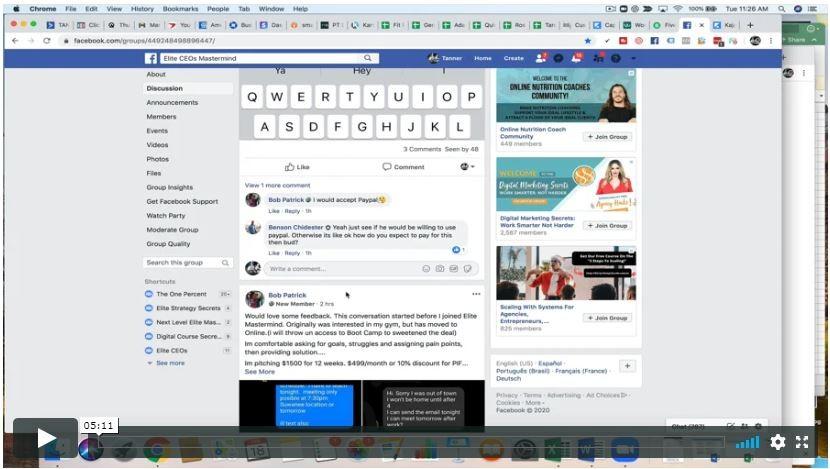Open the commenting-as avatar dropdown beside Comment
The image size is (830, 469).
467,167
